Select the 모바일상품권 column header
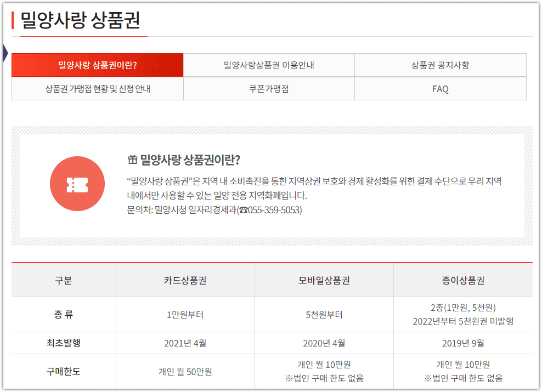The height and width of the screenshot is (392, 542). click(324, 280)
